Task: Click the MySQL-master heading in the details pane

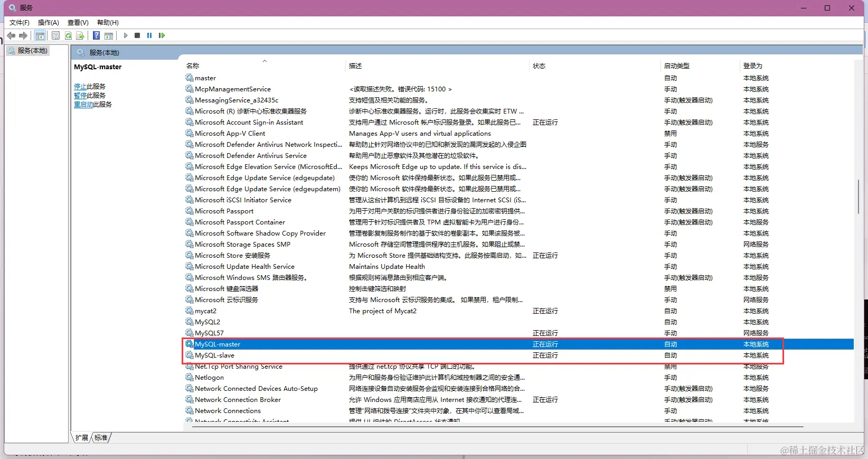Action: (x=98, y=67)
